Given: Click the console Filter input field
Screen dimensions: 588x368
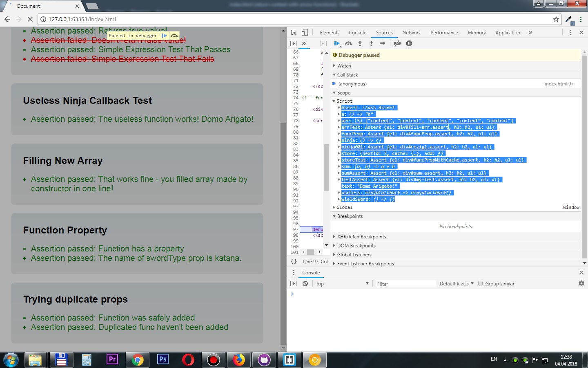Looking at the screenshot, I should pos(405,284).
